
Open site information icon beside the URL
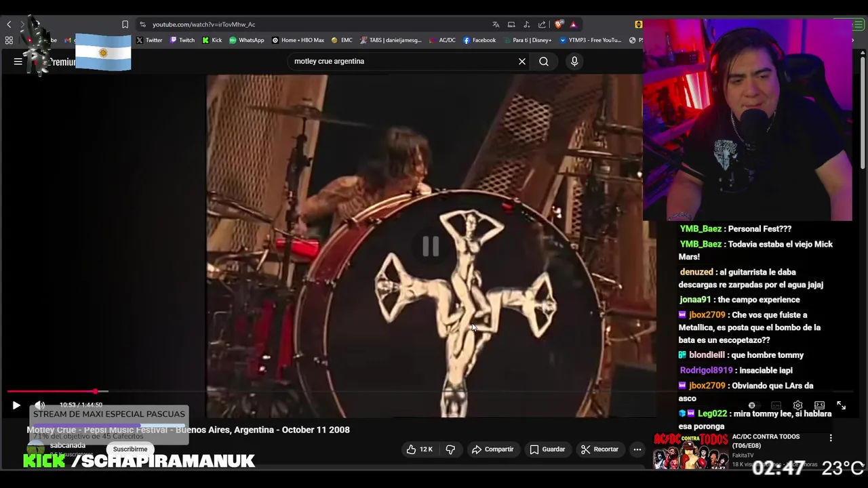click(x=142, y=24)
